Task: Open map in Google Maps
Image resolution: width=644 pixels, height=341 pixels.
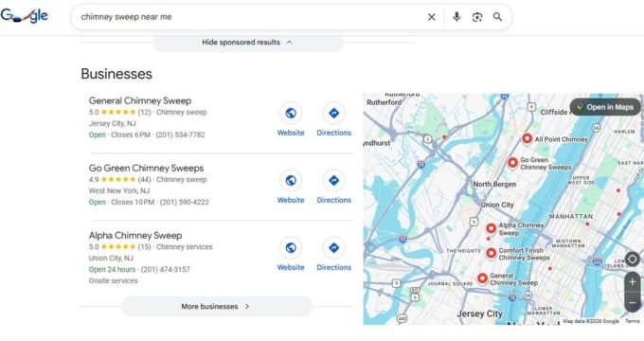Action: (605, 107)
